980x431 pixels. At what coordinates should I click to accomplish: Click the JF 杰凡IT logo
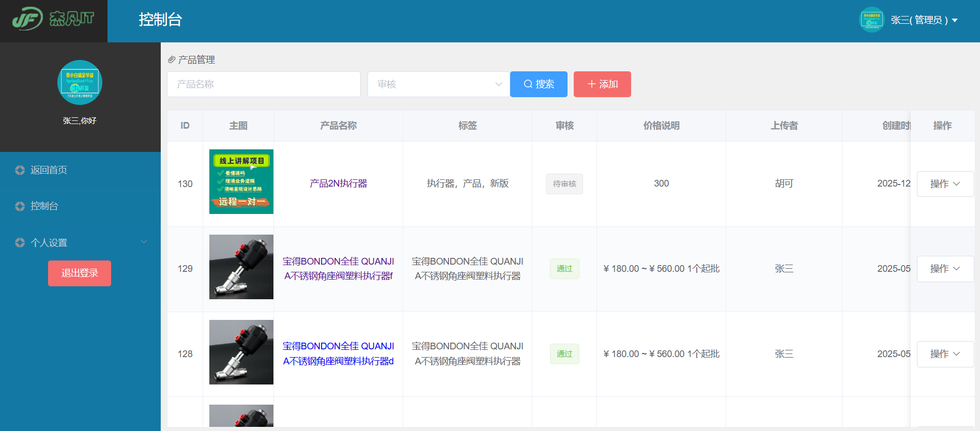pyautogui.click(x=53, y=19)
